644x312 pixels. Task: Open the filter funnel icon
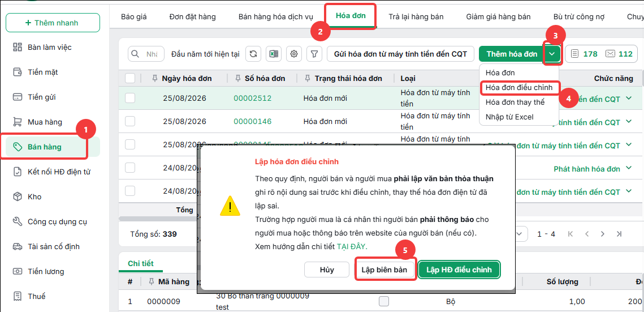click(x=314, y=54)
